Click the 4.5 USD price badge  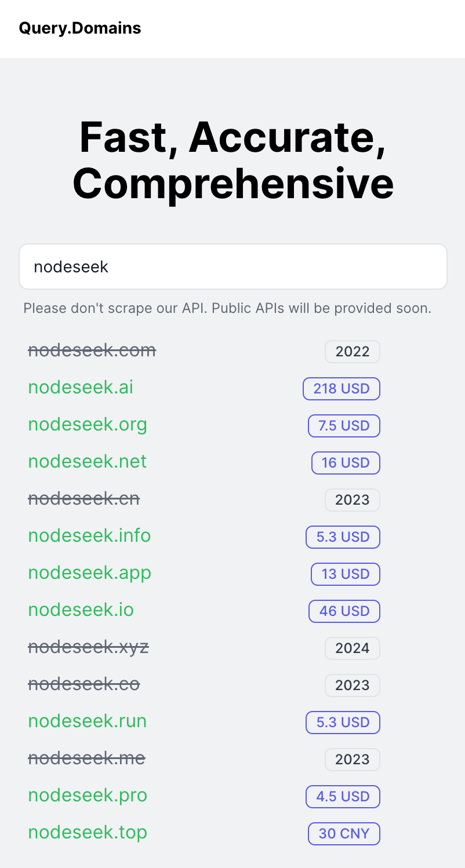[343, 797]
